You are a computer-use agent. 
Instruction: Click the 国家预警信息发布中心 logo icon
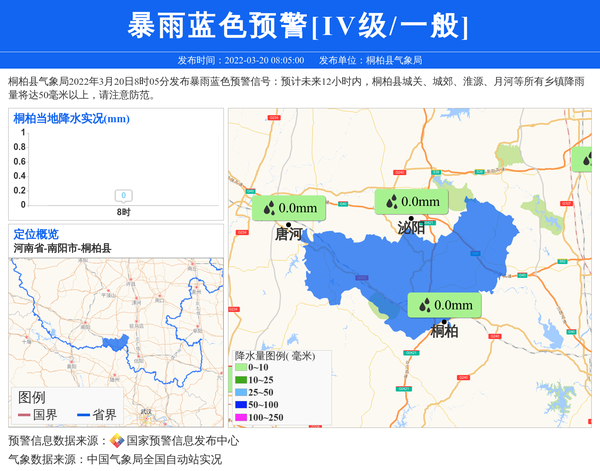tap(117, 441)
